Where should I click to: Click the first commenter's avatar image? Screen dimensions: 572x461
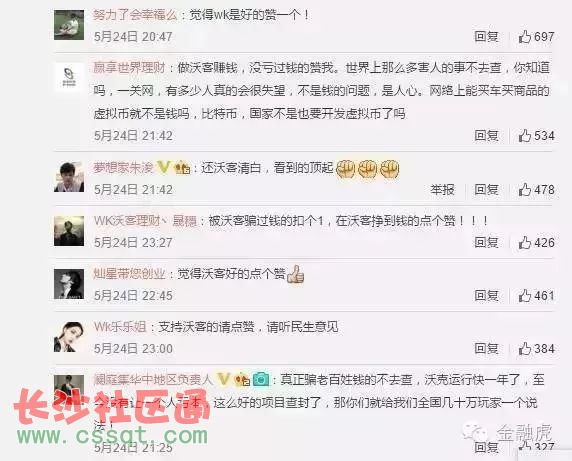tap(69, 25)
